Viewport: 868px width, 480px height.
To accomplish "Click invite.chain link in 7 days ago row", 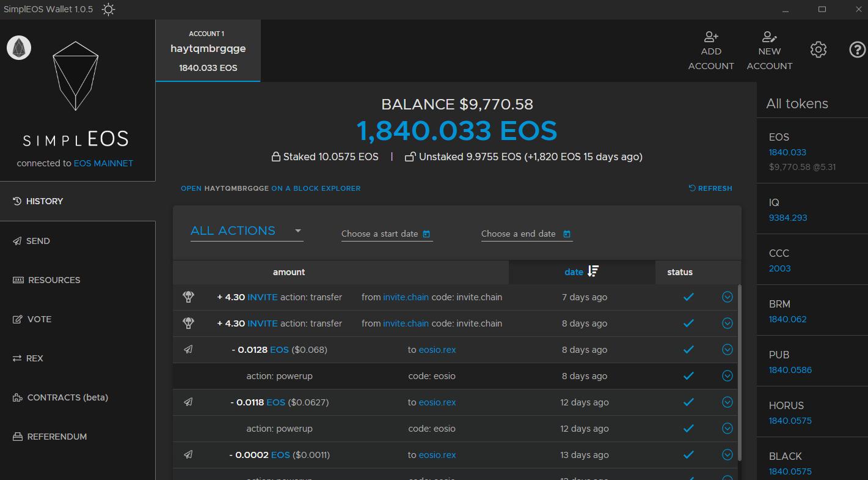I will [x=406, y=297].
